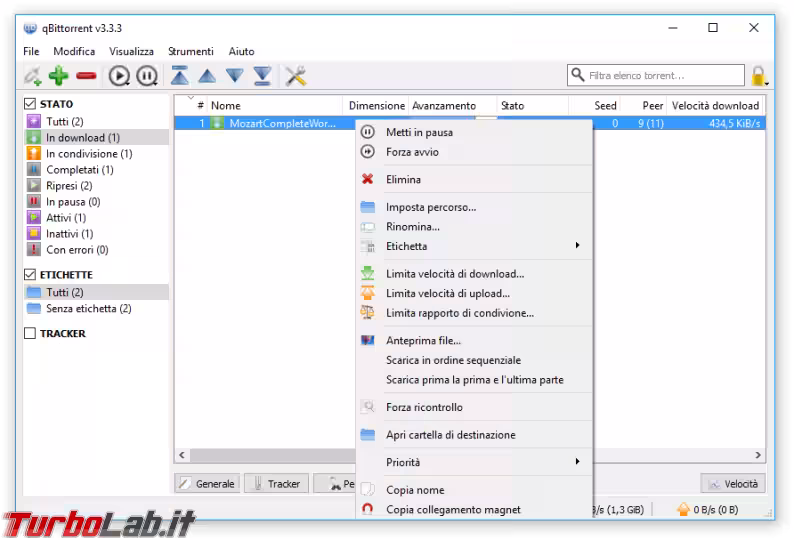This screenshot has height=540, width=794.
Task: Toggle the ETICHETTE checkbox
Action: pos(30,275)
